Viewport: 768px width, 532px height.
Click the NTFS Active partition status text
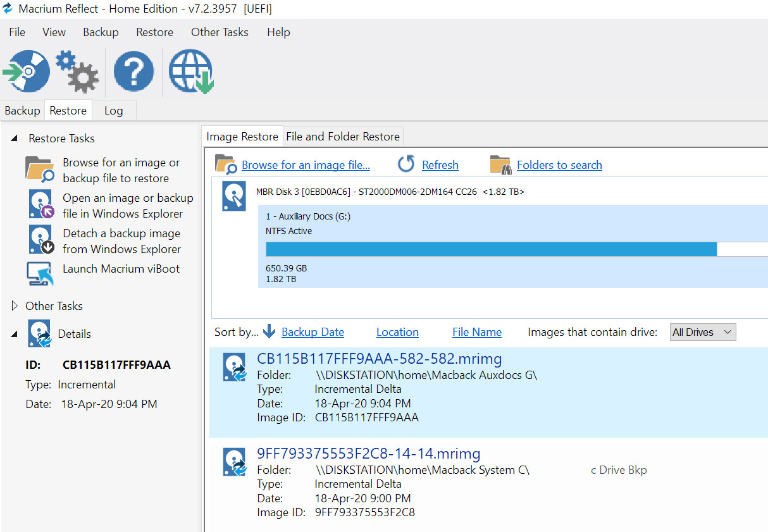click(288, 231)
